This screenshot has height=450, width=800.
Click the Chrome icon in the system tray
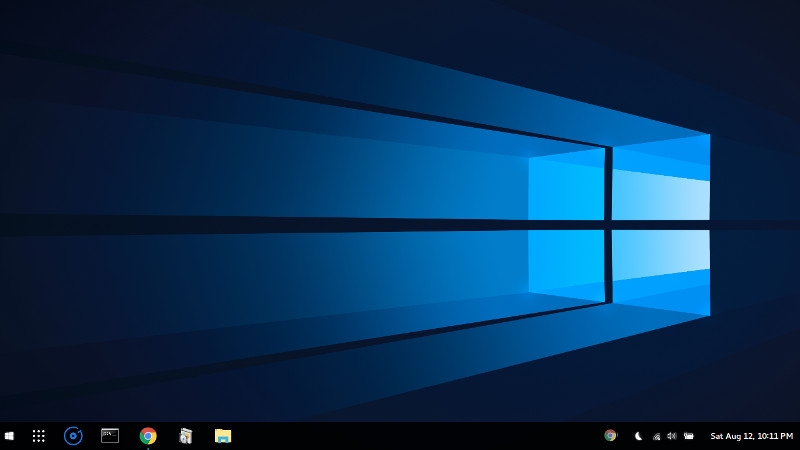pyautogui.click(x=610, y=435)
